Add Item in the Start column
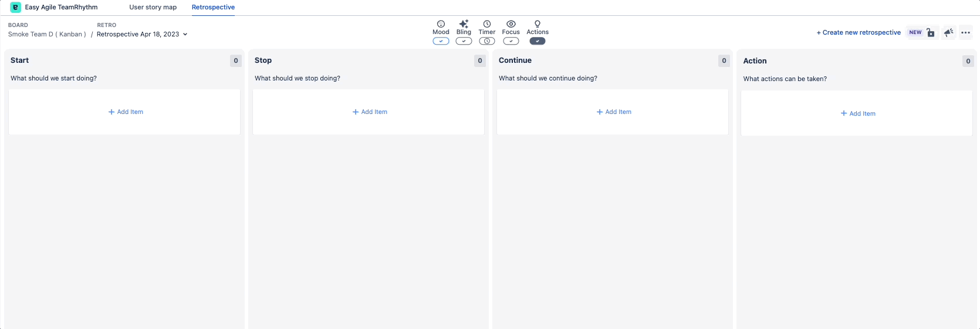Screen dimensions: 980x329 pyautogui.click(x=126, y=112)
